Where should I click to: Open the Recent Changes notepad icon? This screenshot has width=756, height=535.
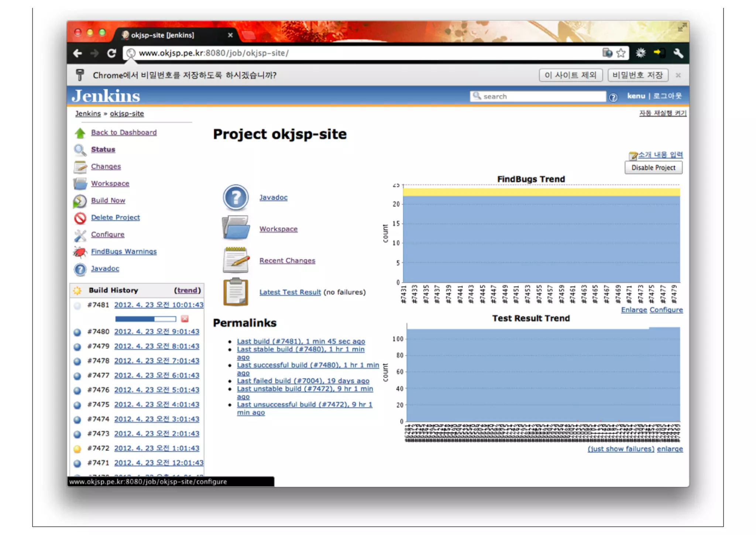tap(236, 260)
